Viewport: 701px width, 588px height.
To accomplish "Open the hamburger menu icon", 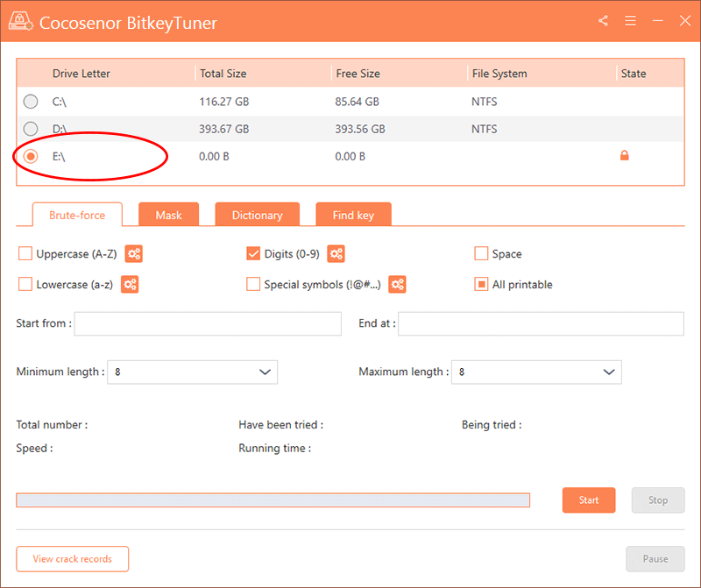I will 630,20.
